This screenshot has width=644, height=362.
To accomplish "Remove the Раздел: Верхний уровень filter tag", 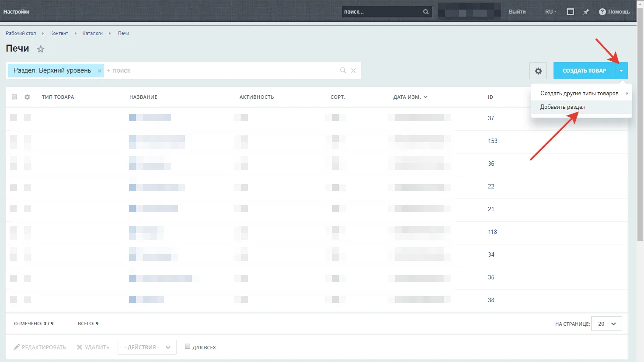I will coord(100,71).
